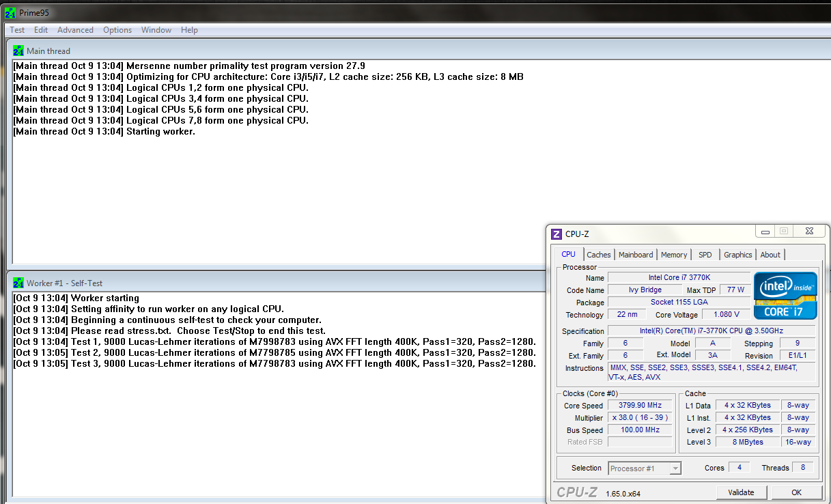Open the Options menu in Prime95
The height and width of the screenshot is (504, 831).
(x=117, y=30)
